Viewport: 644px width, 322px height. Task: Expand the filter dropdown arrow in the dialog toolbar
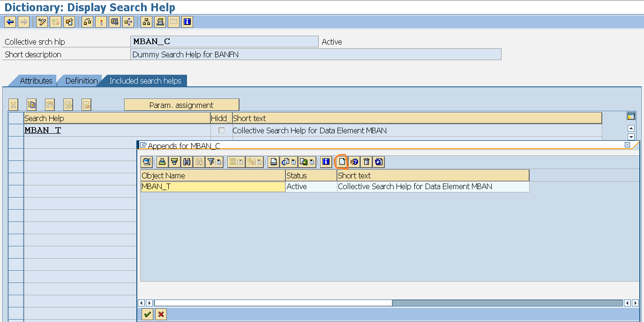pos(217,162)
